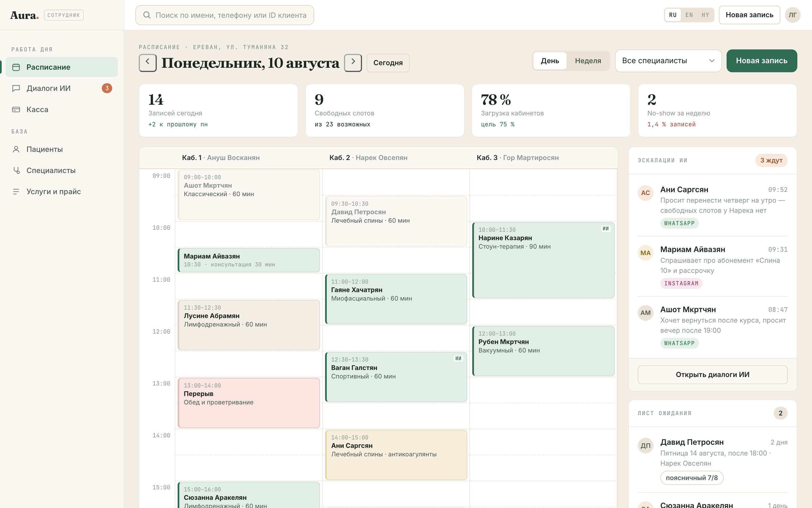812x508 pixels.
Task: Click the stethoscope icon next to Специалисты
Action: coord(16,170)
